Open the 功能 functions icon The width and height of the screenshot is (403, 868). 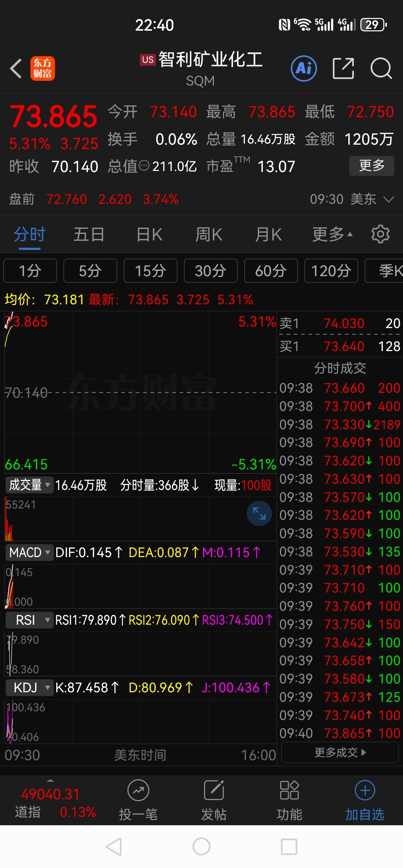click(289, 790)
